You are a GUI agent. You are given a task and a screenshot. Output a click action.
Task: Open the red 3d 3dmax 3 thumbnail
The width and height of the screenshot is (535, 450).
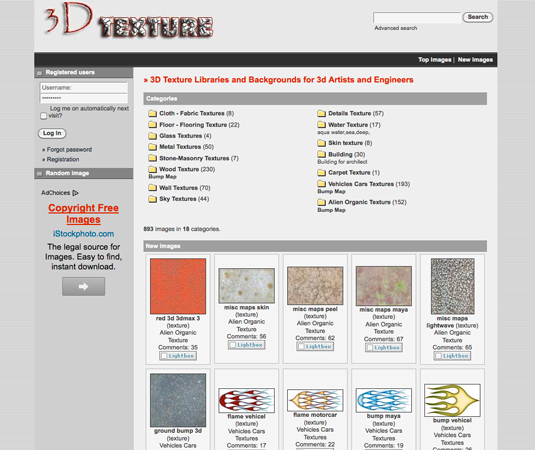178,286
